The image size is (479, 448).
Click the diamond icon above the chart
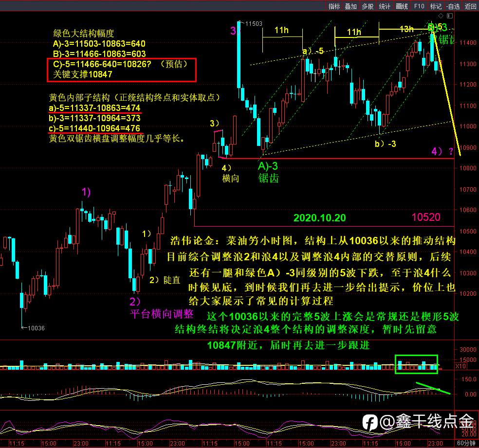point(441,16)
